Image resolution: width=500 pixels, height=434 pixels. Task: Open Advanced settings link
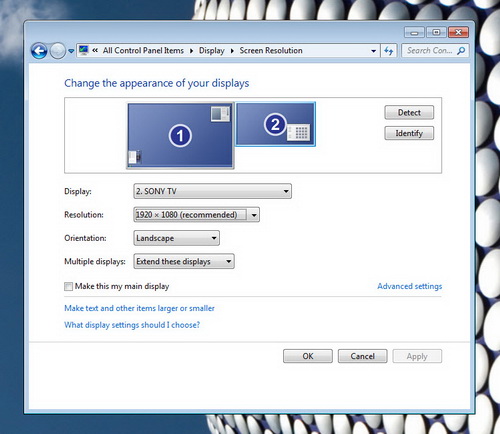410,286
